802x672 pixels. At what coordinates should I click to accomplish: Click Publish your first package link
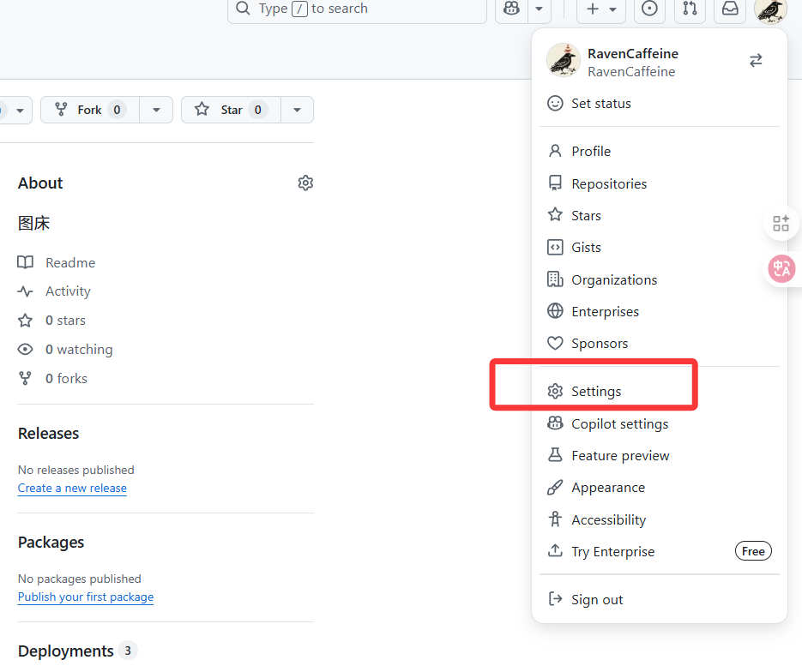click(x=86, y=597)
